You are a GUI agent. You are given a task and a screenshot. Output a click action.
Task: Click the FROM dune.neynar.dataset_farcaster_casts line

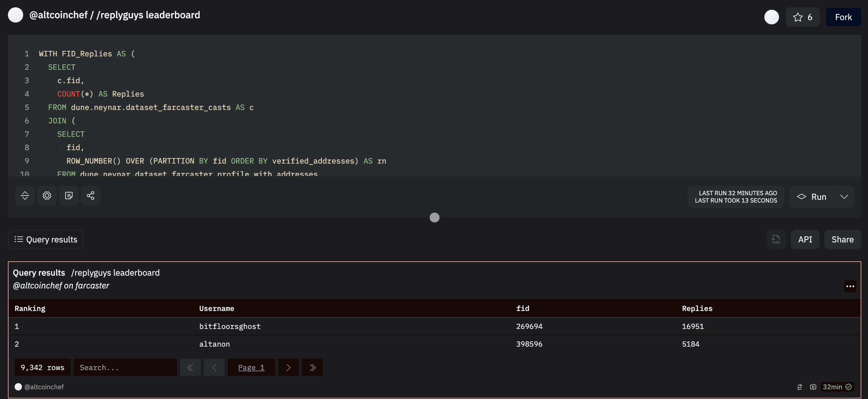pyautogui.click(x=151, y=108)
